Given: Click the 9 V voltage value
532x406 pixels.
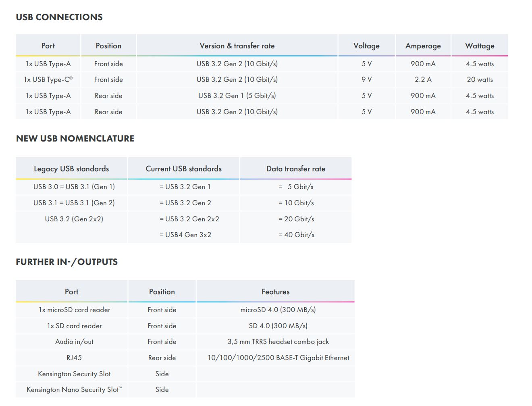Looking at the screenshot, I should coord(366,79).
